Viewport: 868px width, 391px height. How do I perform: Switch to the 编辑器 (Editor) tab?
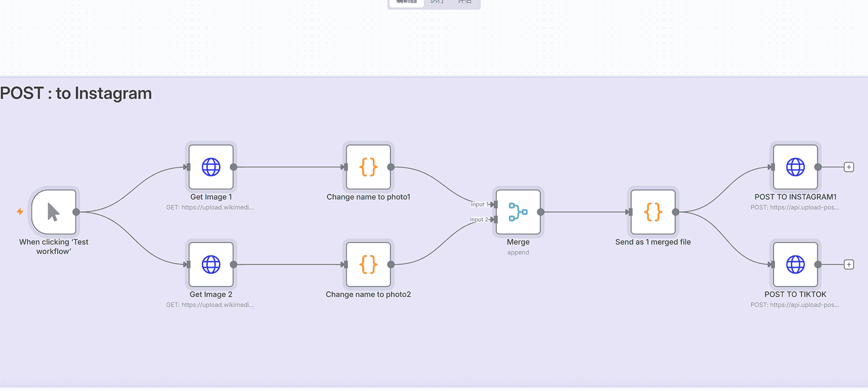[x=407, y=2]
